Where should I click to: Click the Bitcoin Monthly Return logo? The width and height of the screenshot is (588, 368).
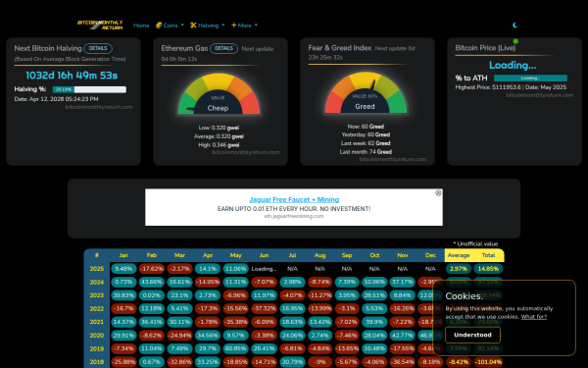pyautogui.click(x=100, y=26)
